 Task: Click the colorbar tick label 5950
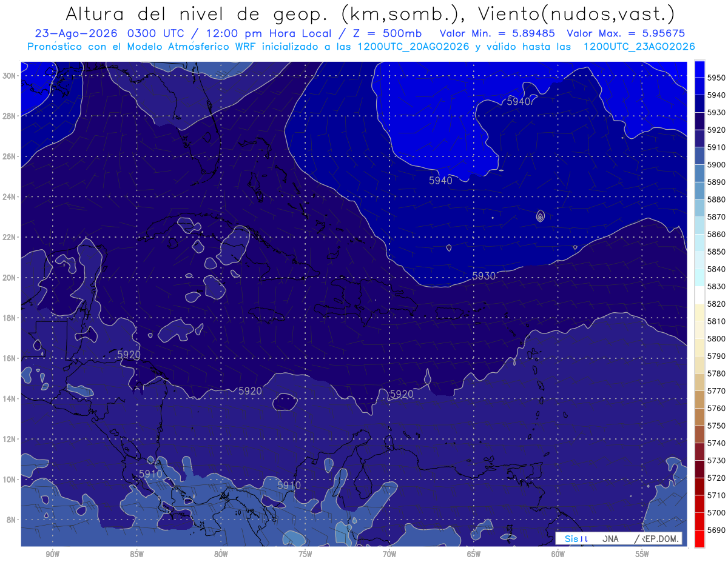[x=716, y=78]
